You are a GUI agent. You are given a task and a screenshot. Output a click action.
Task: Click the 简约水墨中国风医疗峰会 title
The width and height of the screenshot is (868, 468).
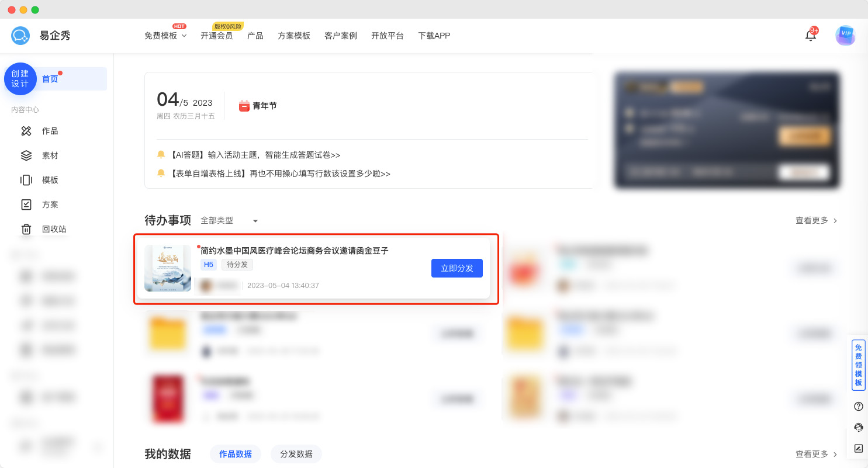pos(295,251)
